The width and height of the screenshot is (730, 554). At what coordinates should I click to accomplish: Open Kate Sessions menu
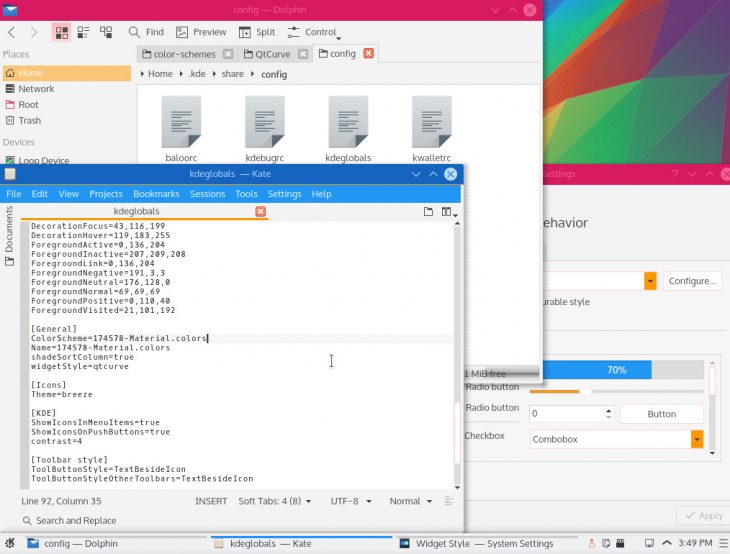(207, 194)
